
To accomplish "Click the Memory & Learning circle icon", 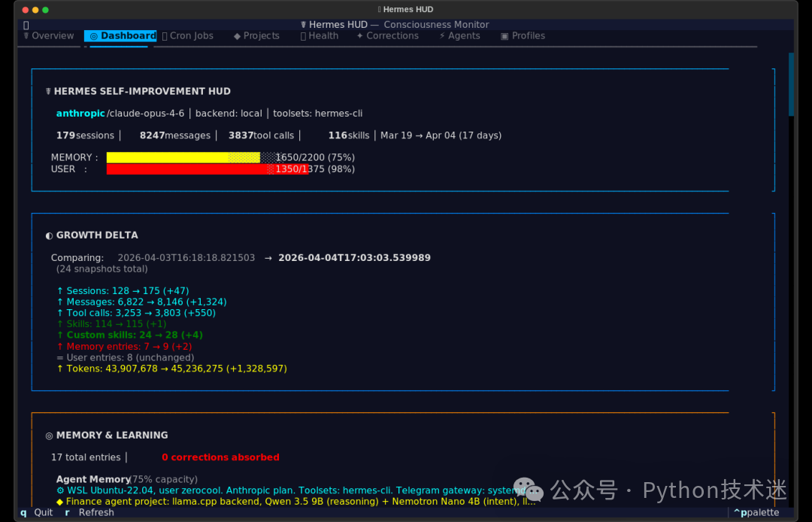I will point(50,435).
